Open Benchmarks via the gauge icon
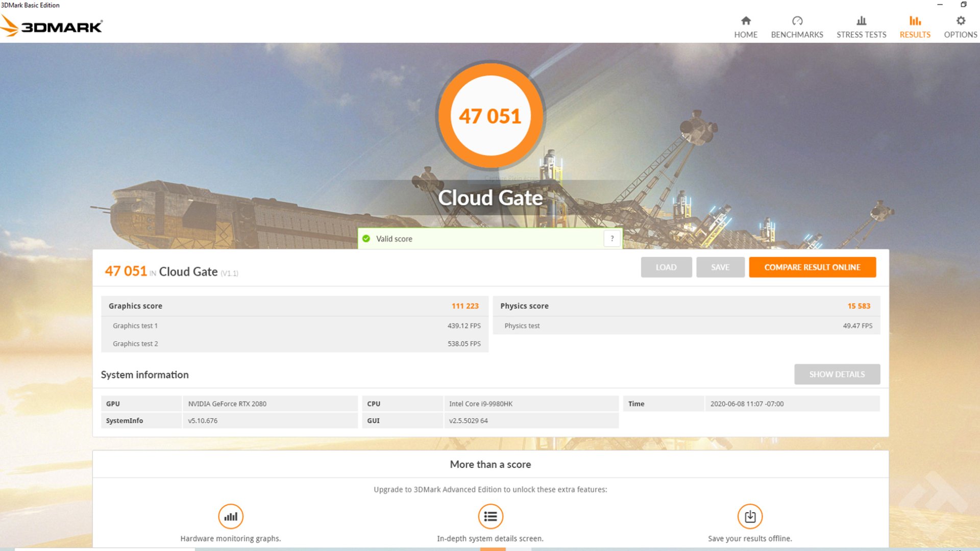 point(797,21)
